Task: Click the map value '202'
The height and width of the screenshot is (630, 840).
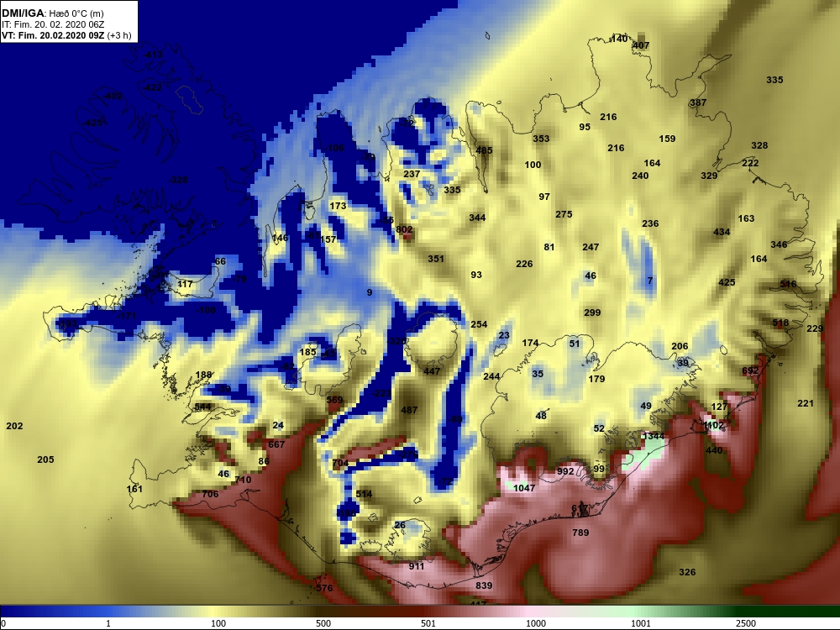Action: tap(14, 427)
